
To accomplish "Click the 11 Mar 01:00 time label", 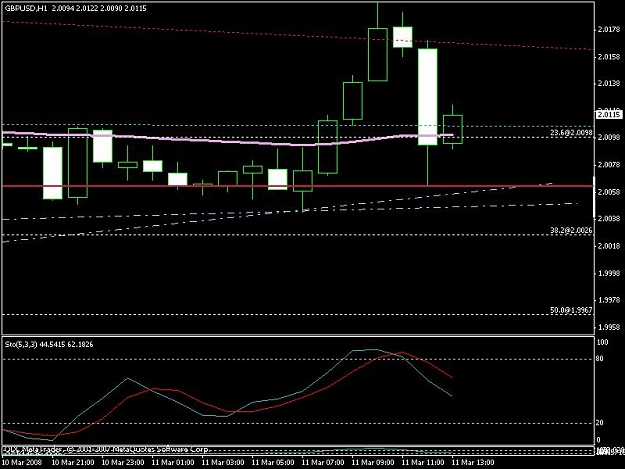I will coord(173,462).
